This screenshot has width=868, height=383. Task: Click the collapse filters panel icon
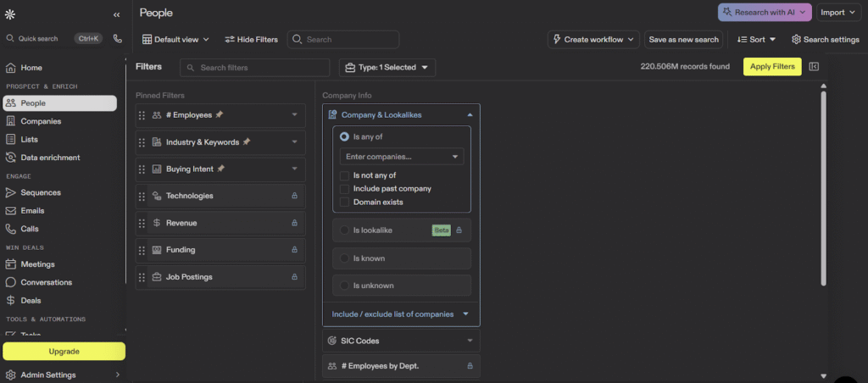tap(814, 67)
